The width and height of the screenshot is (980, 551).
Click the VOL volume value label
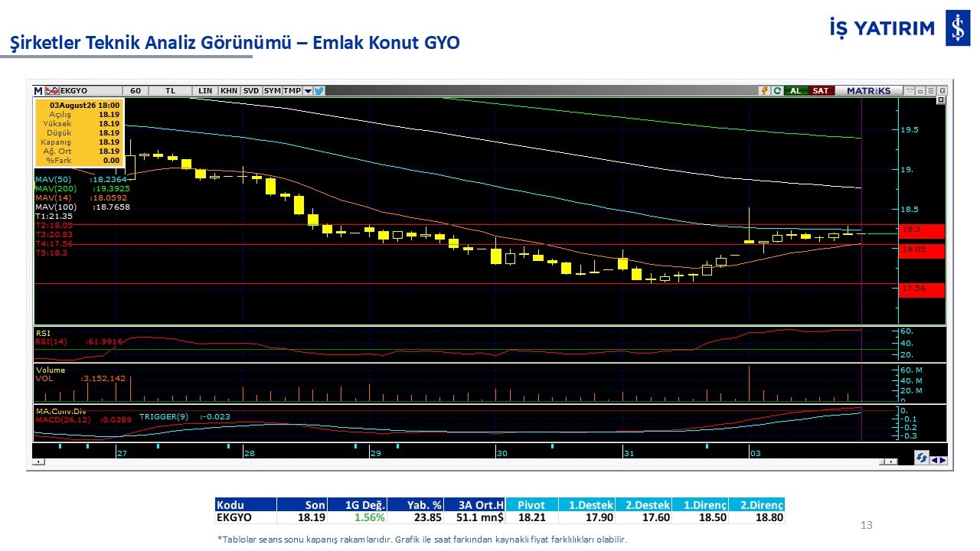pyautogui.click(x=80, y=379)
